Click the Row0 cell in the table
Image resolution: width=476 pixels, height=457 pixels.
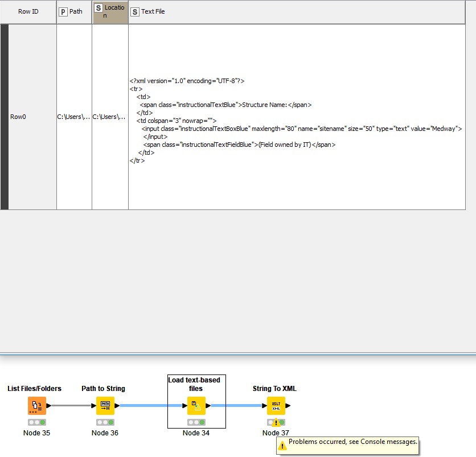point(18,116)
